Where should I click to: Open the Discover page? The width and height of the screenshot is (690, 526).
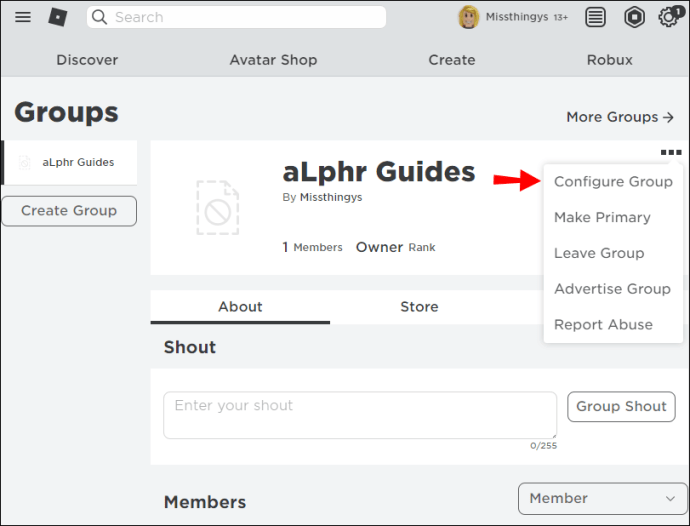(87, 60)
